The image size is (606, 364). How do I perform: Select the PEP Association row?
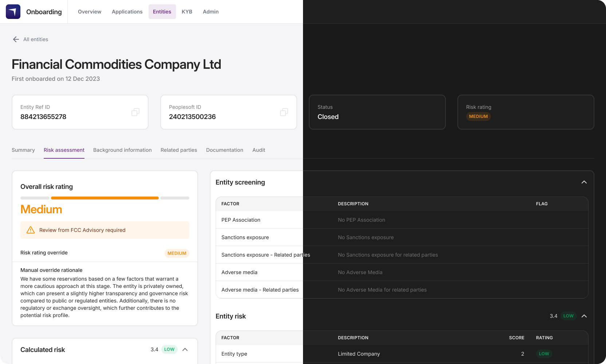(x=402, y=220)
